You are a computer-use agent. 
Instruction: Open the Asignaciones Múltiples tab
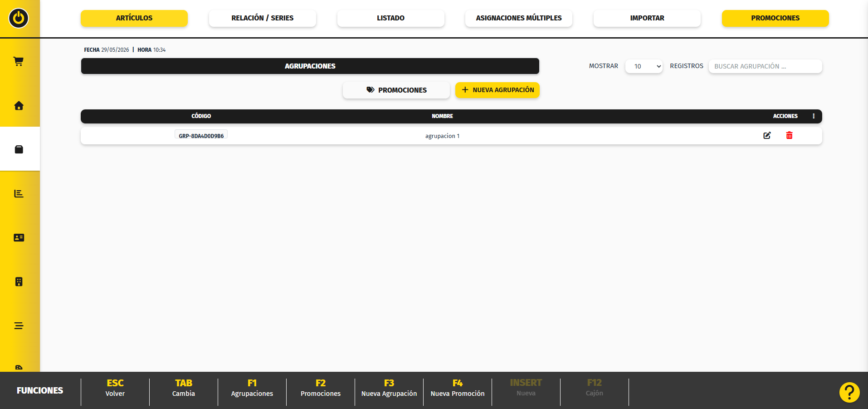click(x=519, y=18)
